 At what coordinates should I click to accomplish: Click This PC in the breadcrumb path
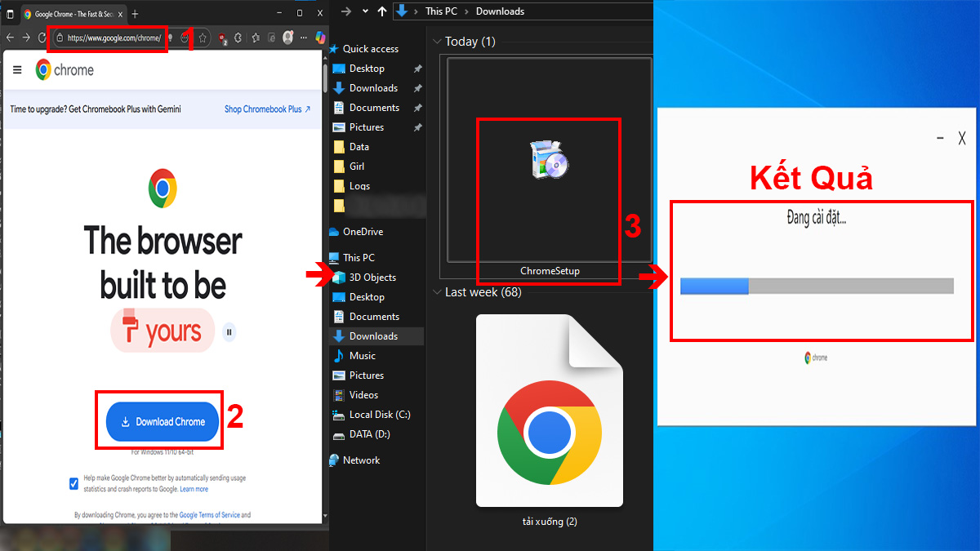(441, 11)
